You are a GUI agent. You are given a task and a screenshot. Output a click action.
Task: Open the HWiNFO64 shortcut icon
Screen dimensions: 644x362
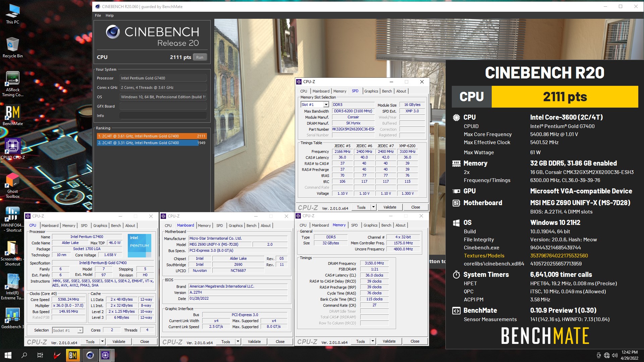click(x=12, y=220)
